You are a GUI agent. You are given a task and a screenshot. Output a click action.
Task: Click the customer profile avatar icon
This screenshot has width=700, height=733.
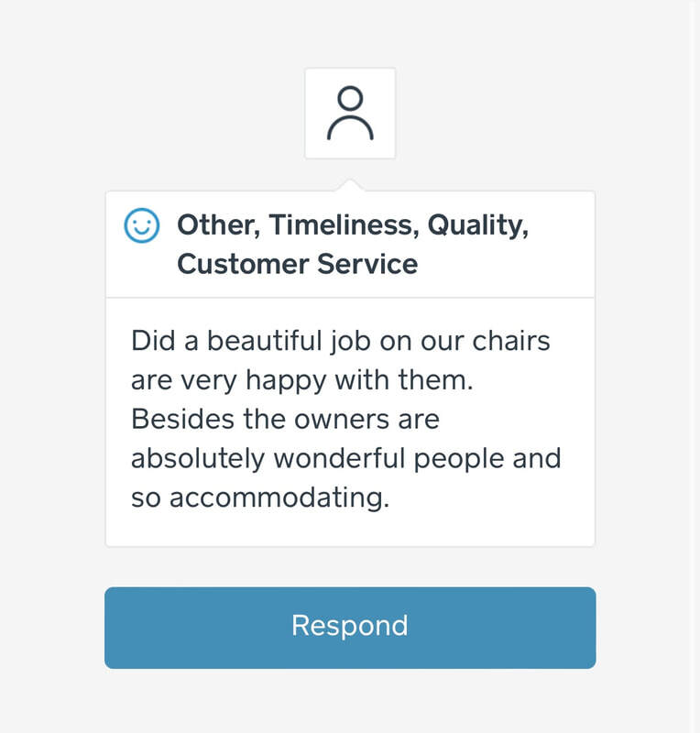pos(350,113)
